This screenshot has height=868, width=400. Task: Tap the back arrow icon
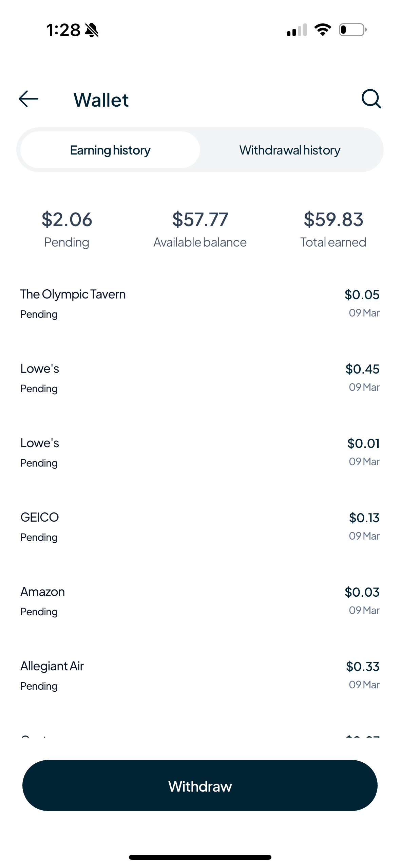28,99
